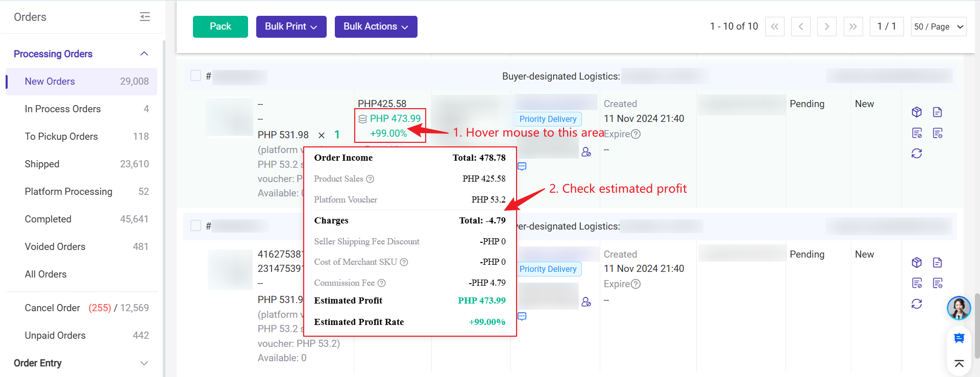Viewport: 980px width, 377px height.
Task: Expand the Order Entry section
Action: (x=82, y=363)
